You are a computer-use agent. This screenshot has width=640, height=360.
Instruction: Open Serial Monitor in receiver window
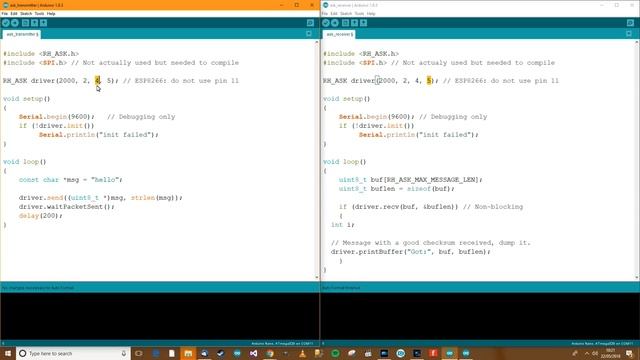(630, 23)
